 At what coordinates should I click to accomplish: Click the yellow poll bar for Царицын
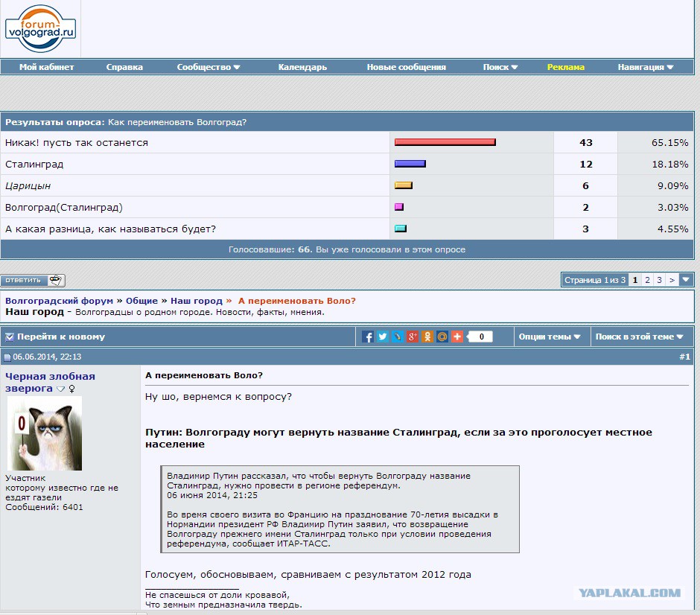pos(403,185)
